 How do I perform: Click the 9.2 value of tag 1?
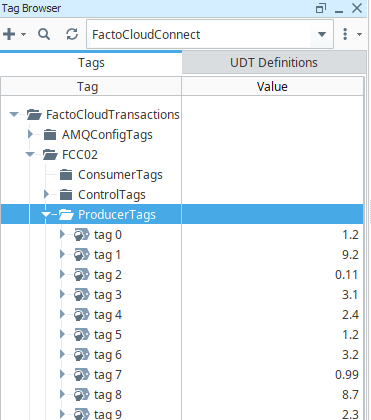[350, 255]
